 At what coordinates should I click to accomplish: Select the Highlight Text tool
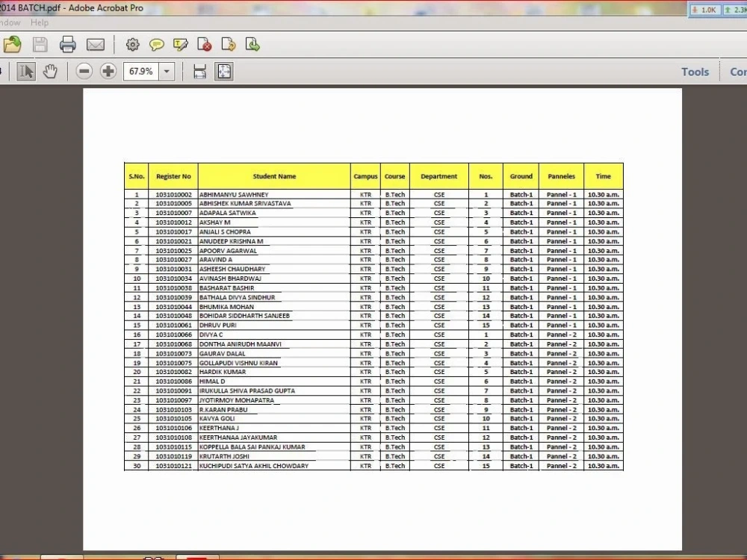(181, 45)
